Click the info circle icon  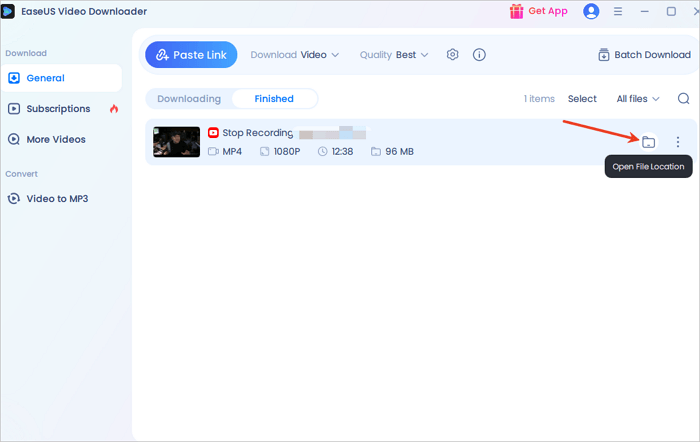click(479, 54)
